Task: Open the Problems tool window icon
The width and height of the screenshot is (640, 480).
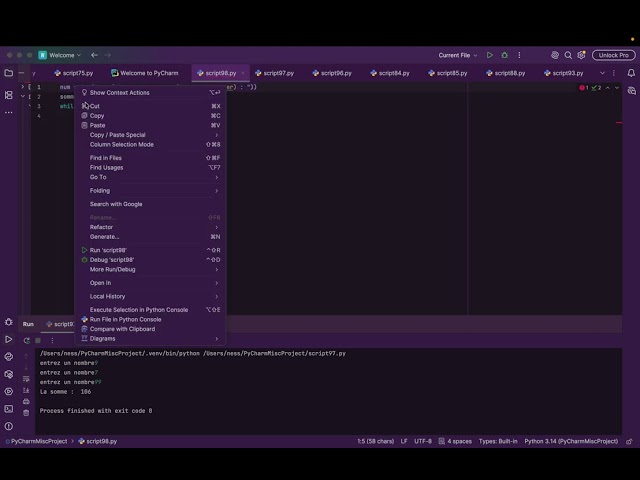Action: pos(9,426)
